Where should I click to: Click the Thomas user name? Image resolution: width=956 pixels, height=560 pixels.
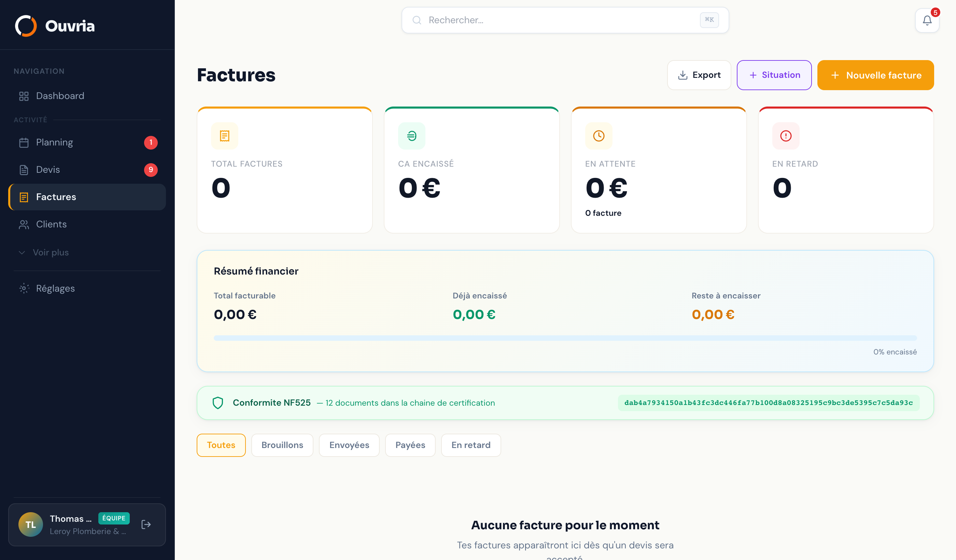click(x=71, y=519)
